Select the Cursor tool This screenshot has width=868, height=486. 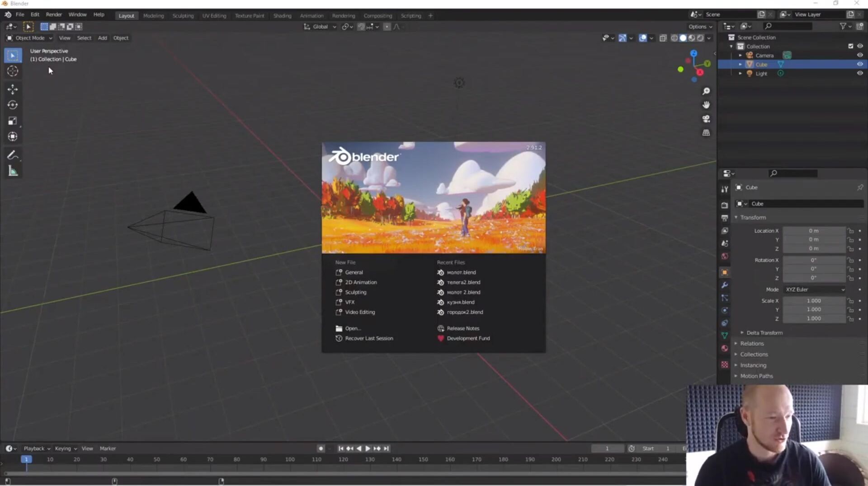point(13,71)
